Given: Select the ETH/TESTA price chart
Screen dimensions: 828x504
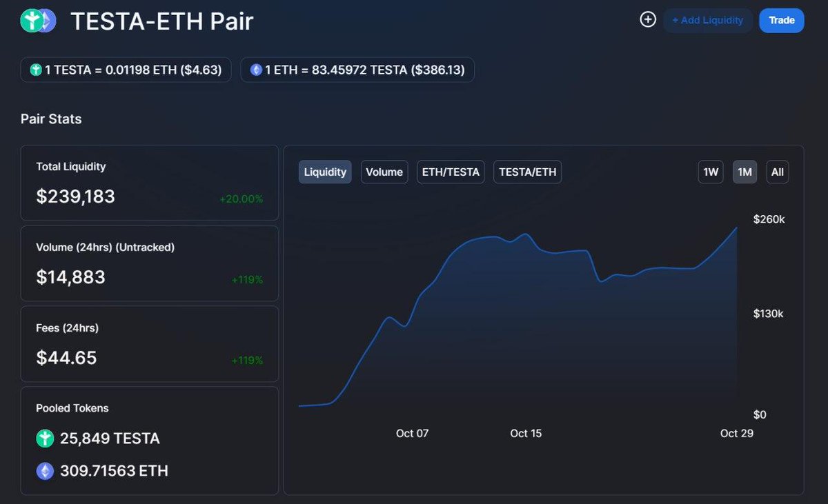Looking at the screenshot, I should coord(451,172).
